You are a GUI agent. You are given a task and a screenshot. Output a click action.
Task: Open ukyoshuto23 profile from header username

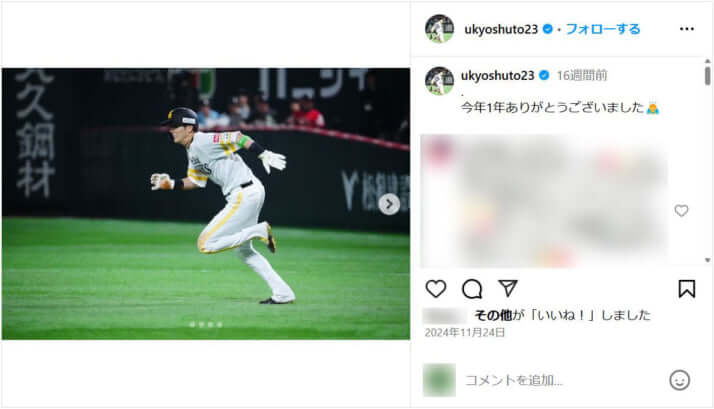tap(501, 29)
